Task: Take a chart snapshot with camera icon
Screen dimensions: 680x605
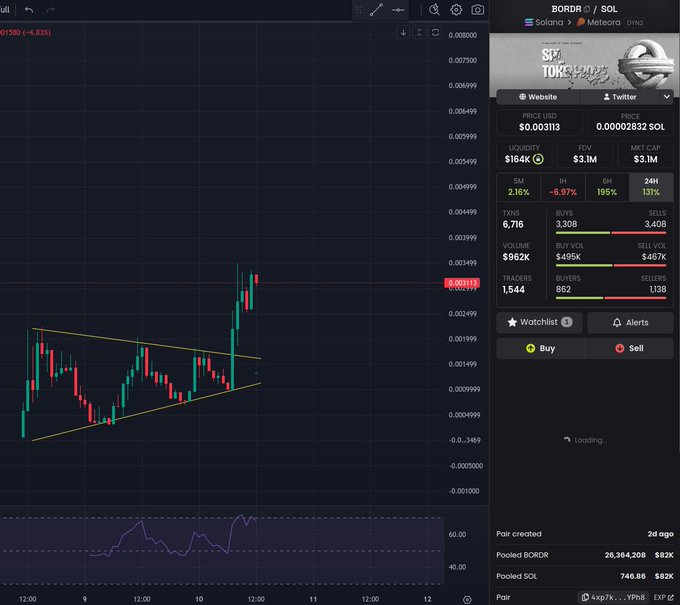Action: 477,10
